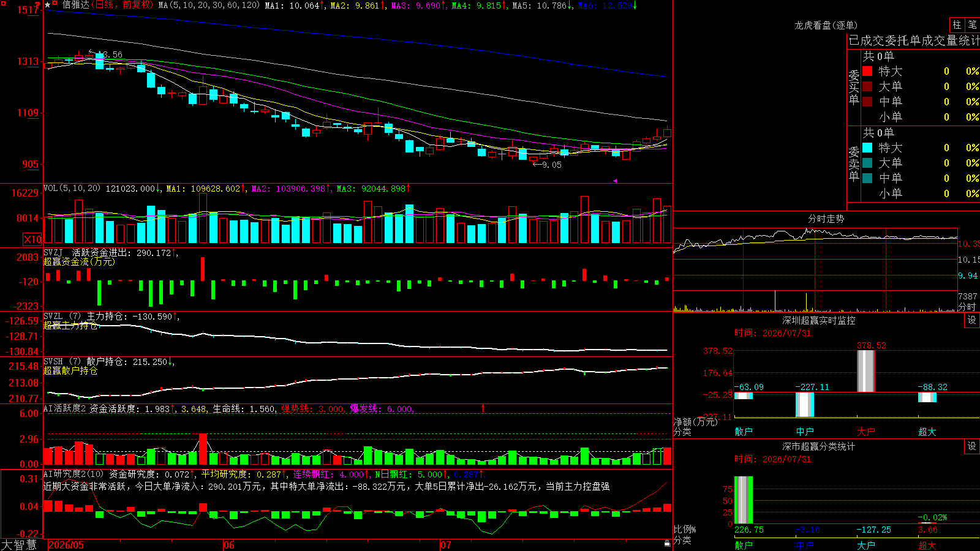Click teal swatch for 委卖单 大单
The width and height of the screenshot is (980, 551).
(x=867, y=163)
